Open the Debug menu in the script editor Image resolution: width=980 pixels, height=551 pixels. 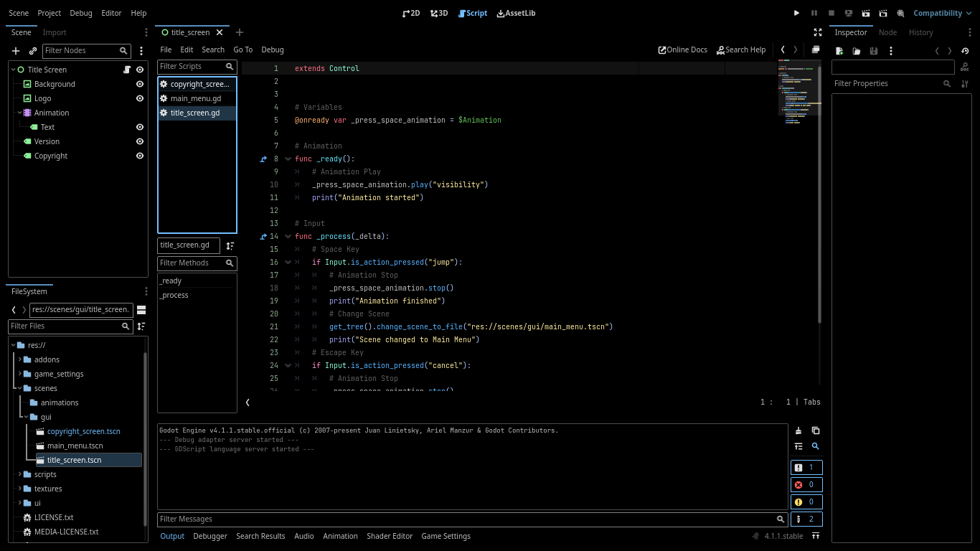coord(272,50)
